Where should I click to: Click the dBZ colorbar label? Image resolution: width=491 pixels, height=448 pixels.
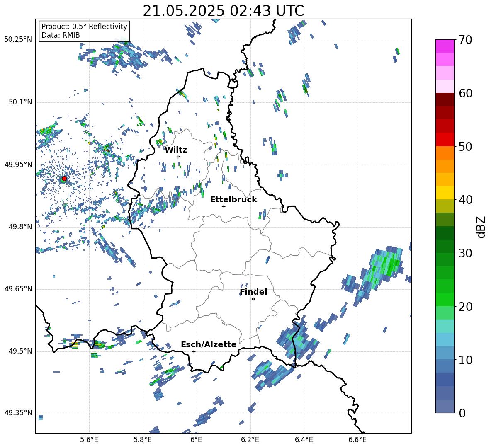click(x=481, y=227)
